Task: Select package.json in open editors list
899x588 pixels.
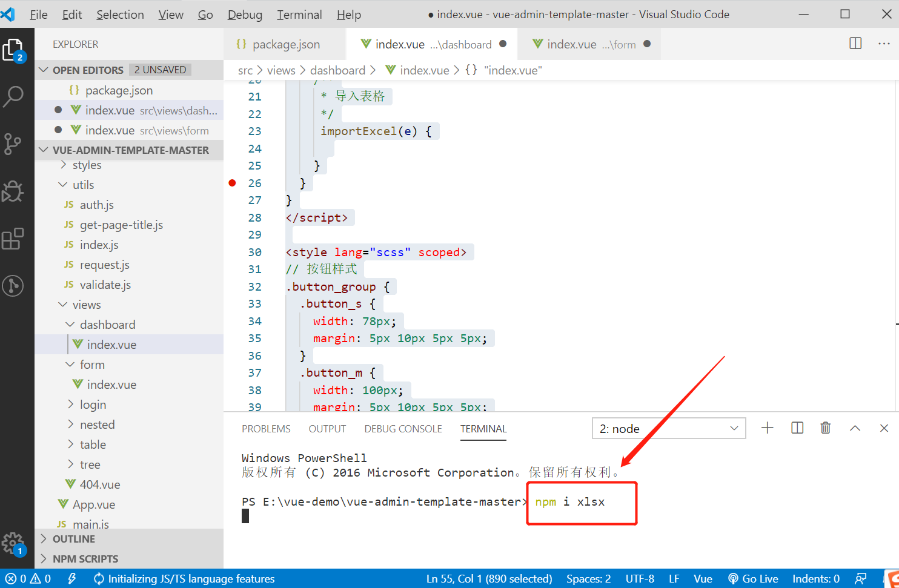Action: coord(129,90)
